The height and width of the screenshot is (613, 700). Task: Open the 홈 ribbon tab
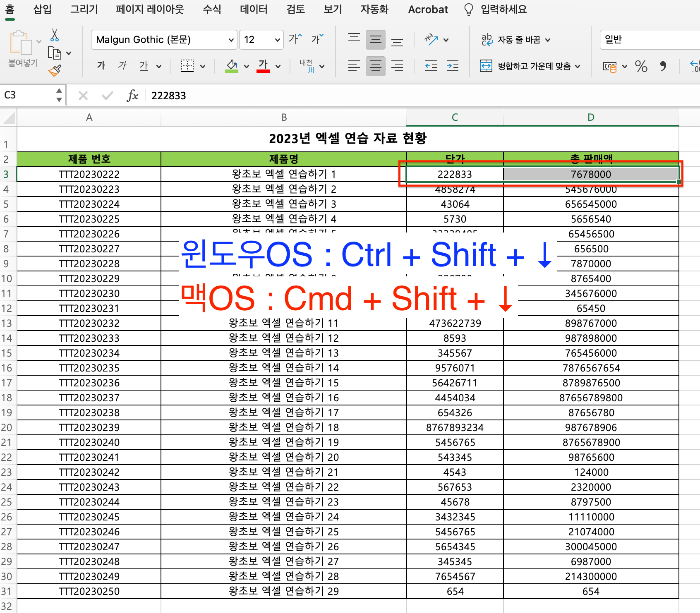point(9,9)
